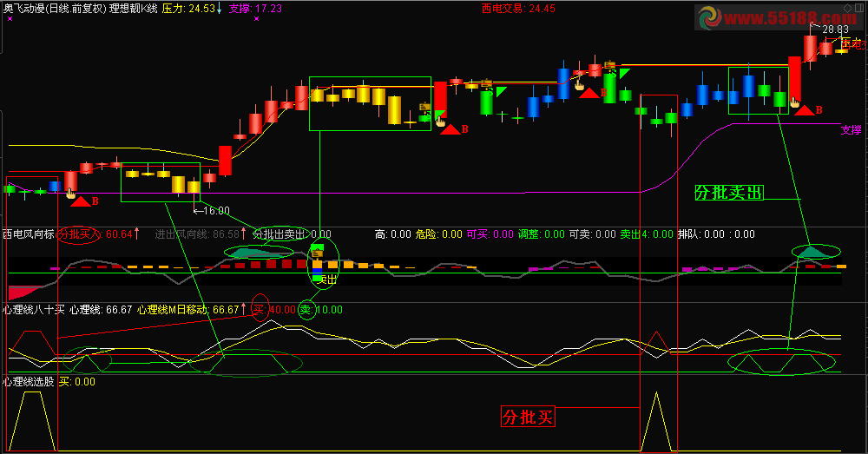This screenshot has width=868, height=454.
Task: Click the magenta x mark under the stock title
Action: 10,19
